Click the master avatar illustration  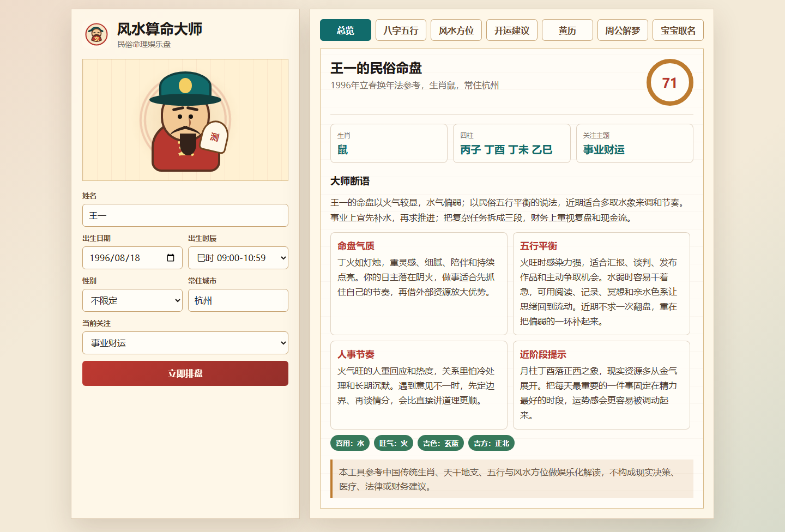point(185,120)
